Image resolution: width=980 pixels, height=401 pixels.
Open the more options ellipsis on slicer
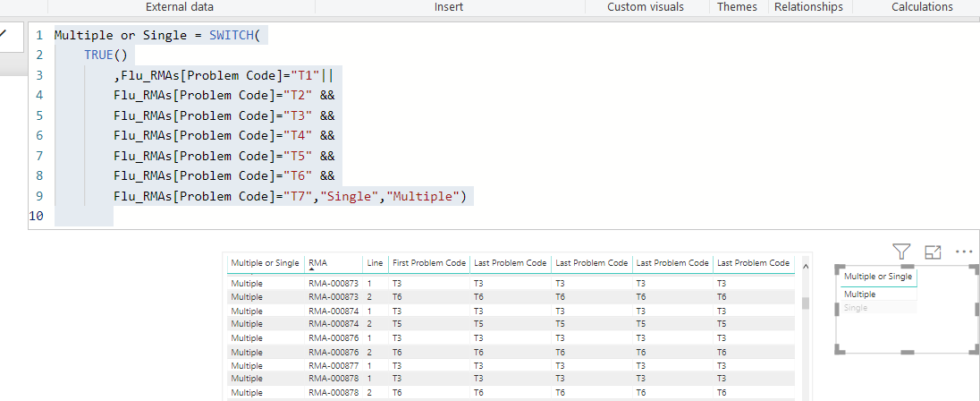point(964,252)
